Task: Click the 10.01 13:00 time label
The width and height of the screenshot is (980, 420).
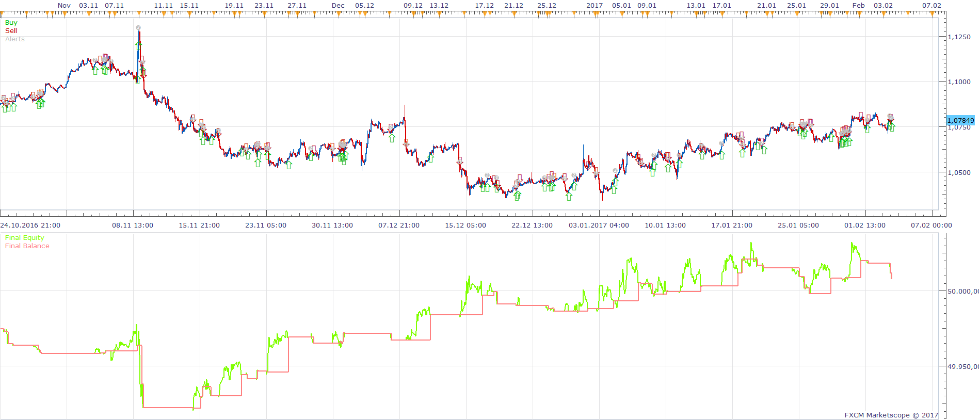Action: pos(665,225)
